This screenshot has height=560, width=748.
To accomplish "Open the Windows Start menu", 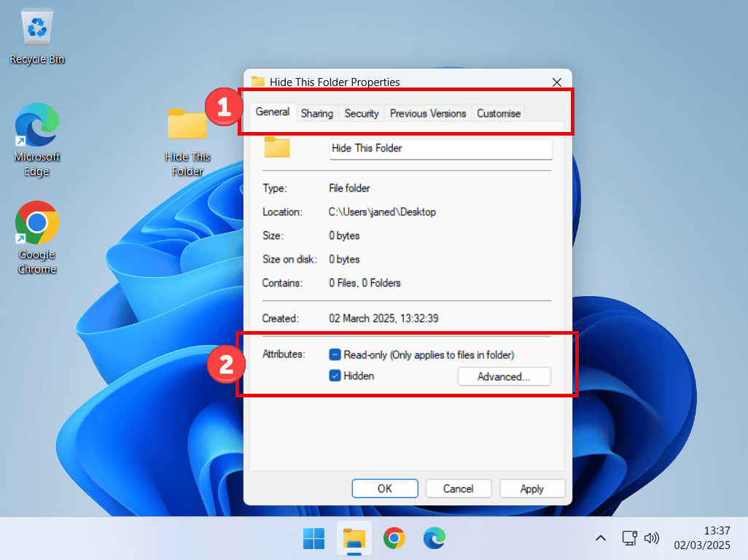I will 313,538.
